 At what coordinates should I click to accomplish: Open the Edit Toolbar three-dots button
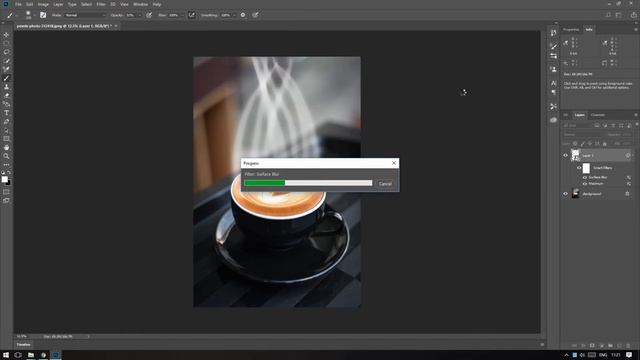[x=6, y=164]
